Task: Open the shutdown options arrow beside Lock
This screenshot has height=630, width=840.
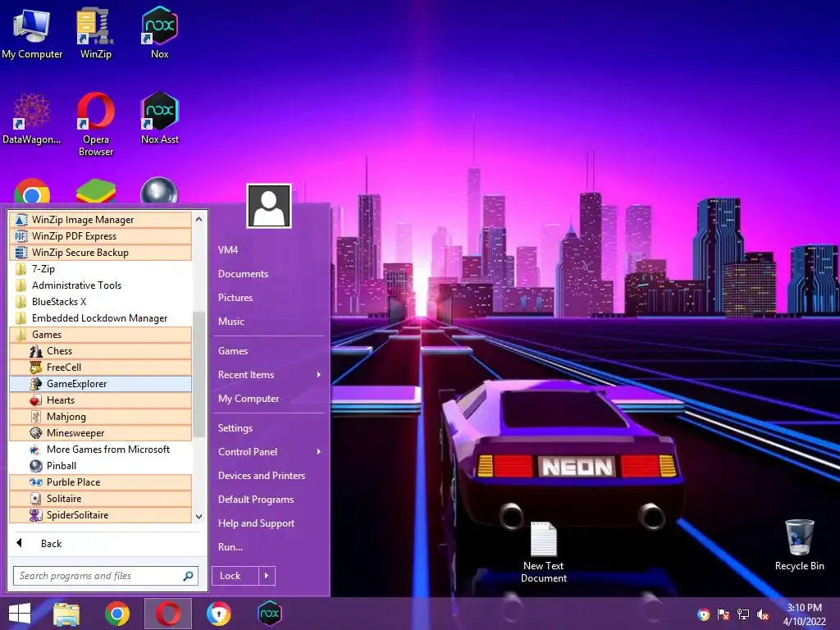Action: (267, 576)
